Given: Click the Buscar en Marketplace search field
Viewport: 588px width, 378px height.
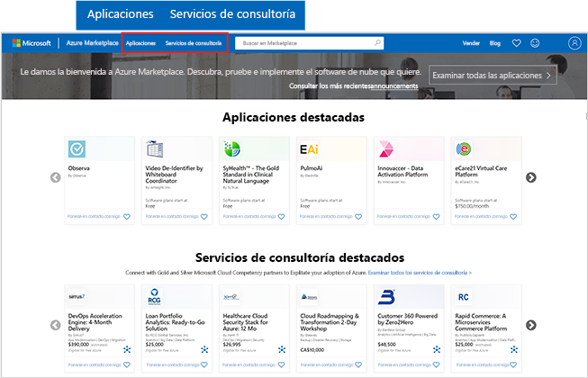Looking at the screenshot, I should (310, 43).
